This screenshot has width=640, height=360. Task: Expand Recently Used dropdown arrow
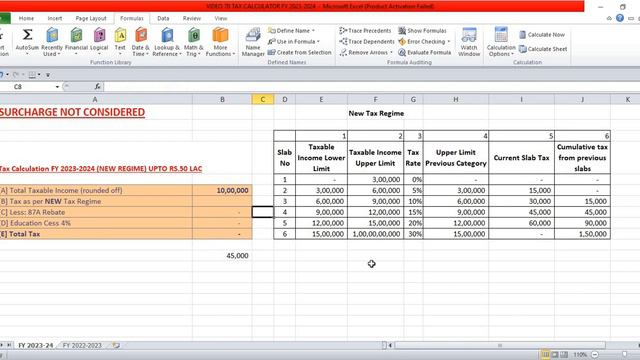coord(59,54)
